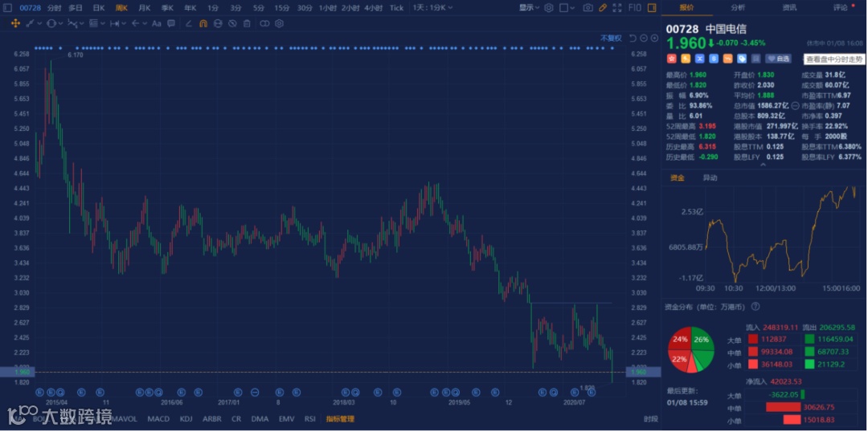868x432 pixels.
Task: Click the linked circles icon in drawing toolbar
Action: [264, 24]
